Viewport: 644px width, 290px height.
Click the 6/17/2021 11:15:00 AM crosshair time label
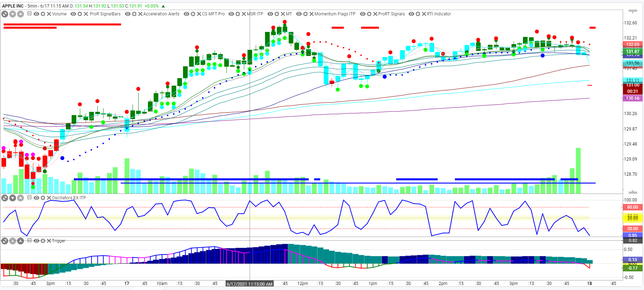click(x=249, y=284)
